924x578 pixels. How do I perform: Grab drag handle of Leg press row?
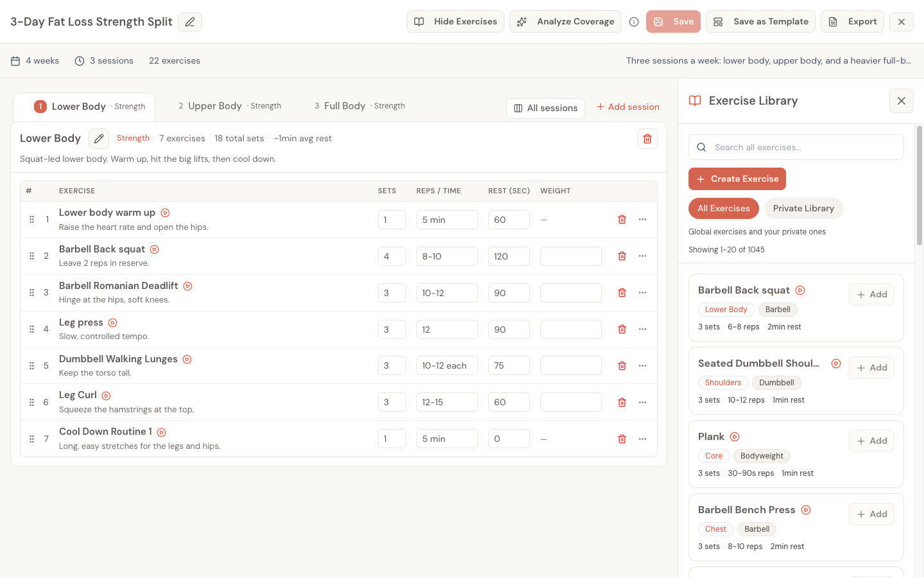31,329
